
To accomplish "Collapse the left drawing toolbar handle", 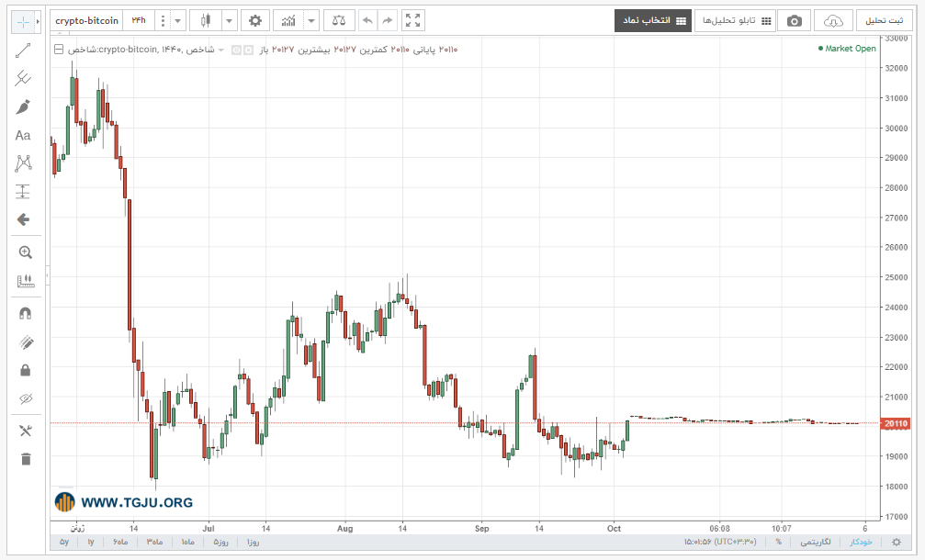I will (48, 275).
